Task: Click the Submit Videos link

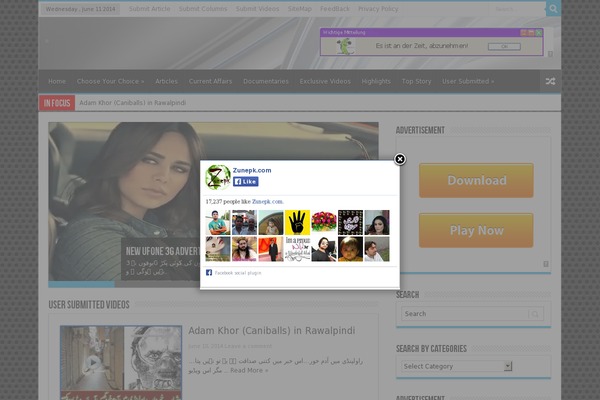Action: coord(257,8)
